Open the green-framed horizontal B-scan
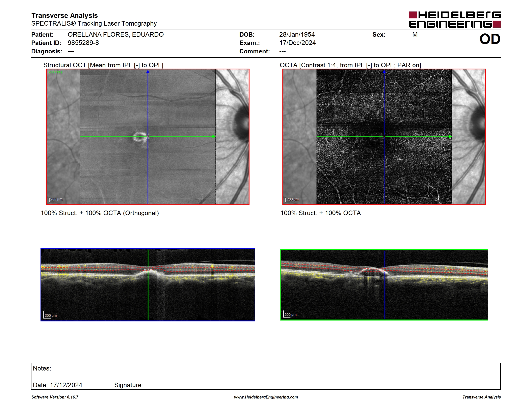 click(x=384, y=285)
